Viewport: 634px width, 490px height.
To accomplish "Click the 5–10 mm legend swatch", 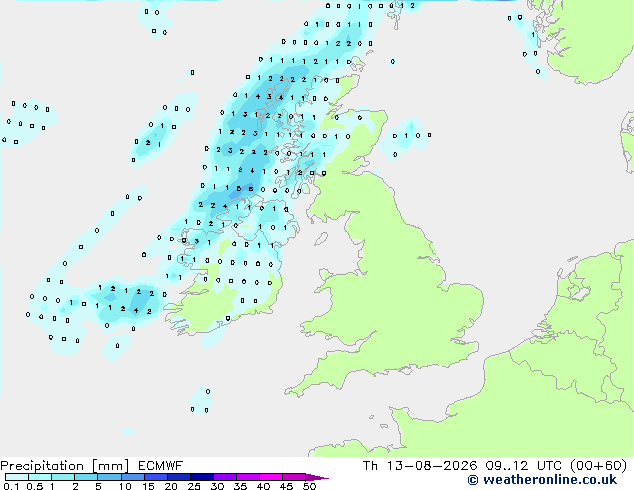I will pos(109,477).
